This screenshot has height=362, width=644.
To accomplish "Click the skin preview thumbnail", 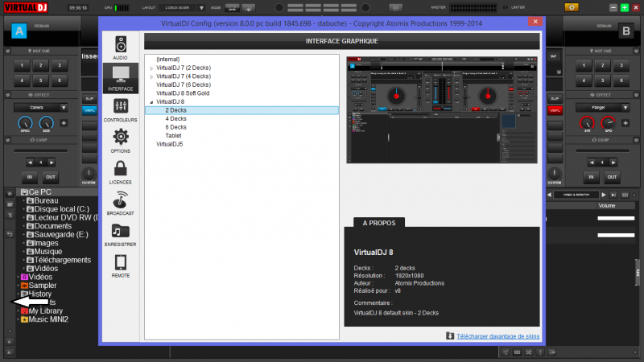I will tap(442, 110).
